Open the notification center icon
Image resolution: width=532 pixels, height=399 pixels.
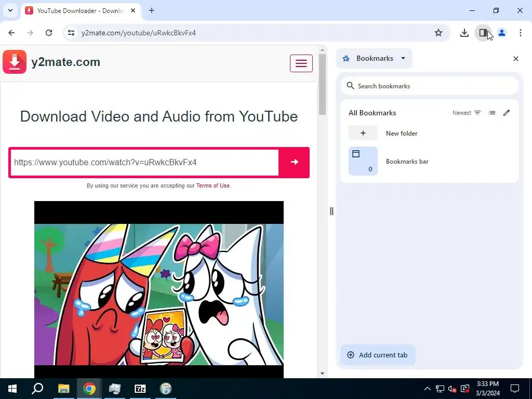pos(515,389)
